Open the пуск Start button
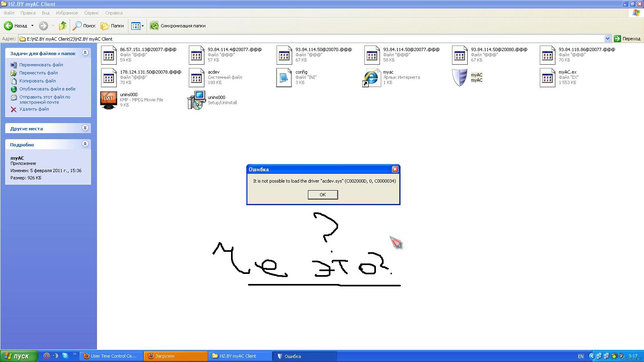The width and height of the screenshot is (644, 362). click(19, 356)
